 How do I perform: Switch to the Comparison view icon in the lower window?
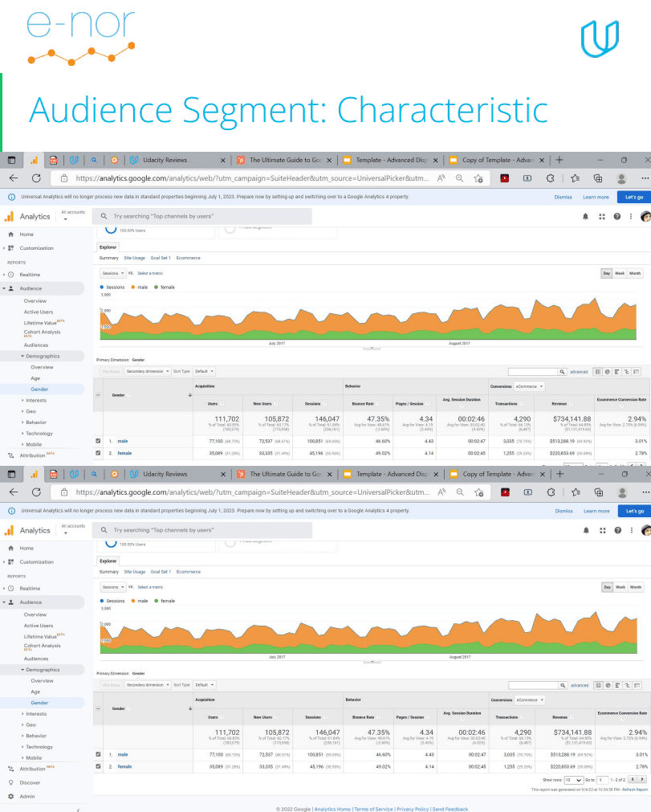(x=628, y=685)
